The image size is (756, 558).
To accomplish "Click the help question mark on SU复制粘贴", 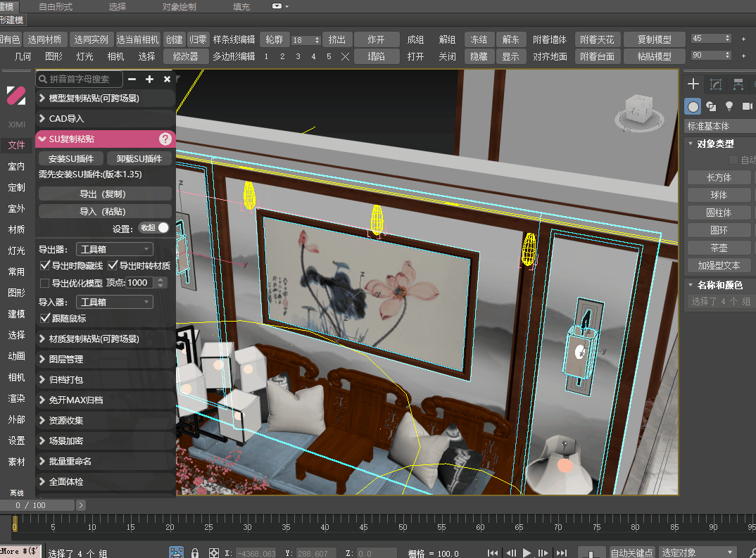I will 167,139.
